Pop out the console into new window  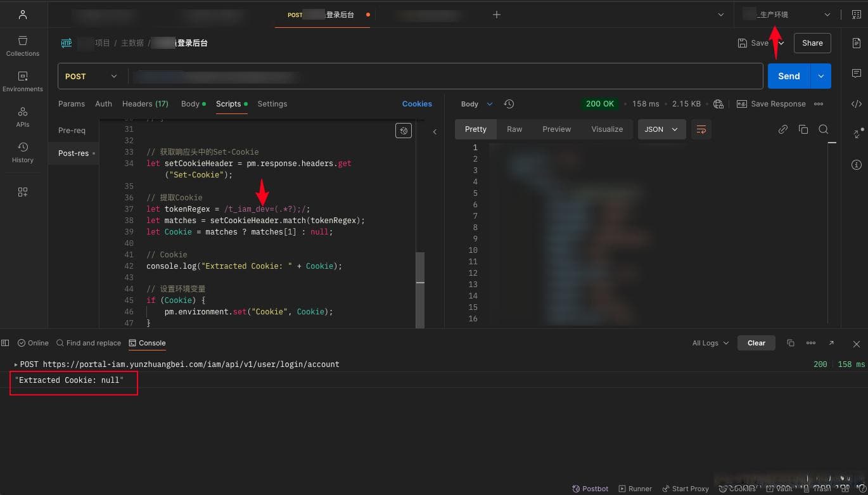pos(831,343)
